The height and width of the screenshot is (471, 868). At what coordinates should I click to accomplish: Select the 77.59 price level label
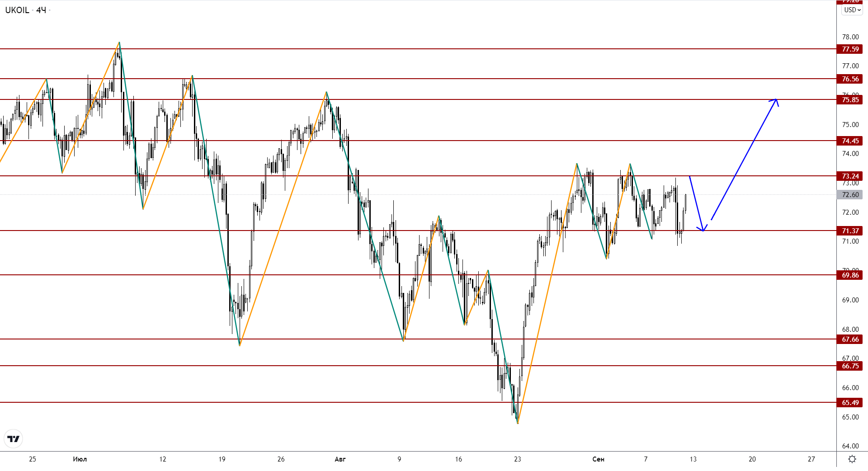click(x=850, y=49)
